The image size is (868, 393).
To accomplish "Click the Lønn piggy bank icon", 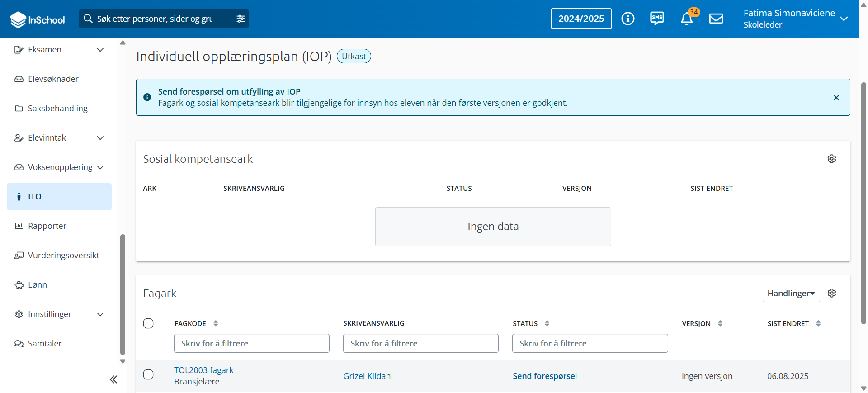I will [19, 285].
